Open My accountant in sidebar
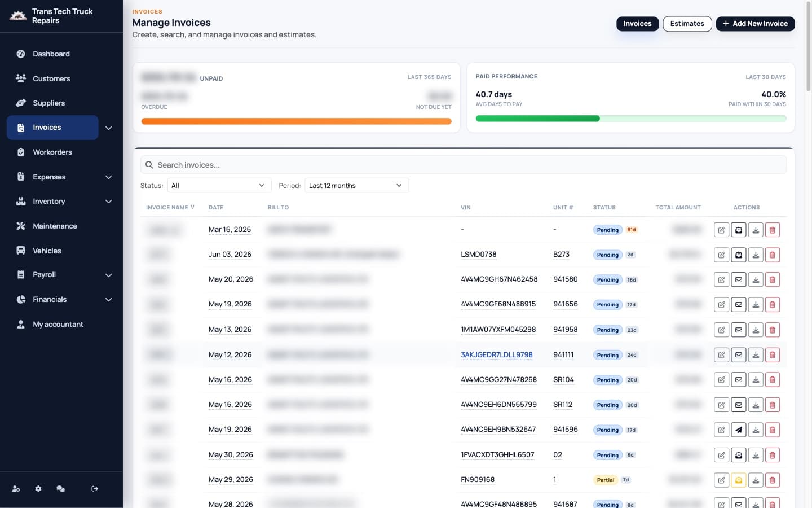812x508 pixels. click(x=58, y=325)
